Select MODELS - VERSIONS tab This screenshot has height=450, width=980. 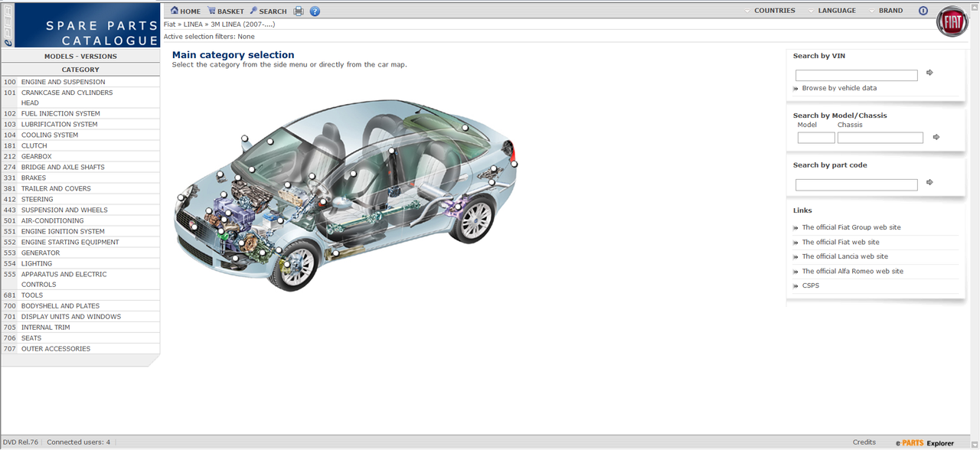80,57
